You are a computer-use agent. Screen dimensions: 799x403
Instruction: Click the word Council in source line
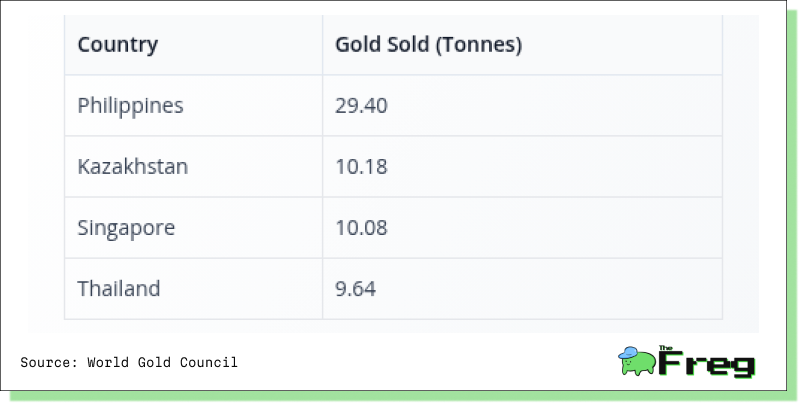[209, 362]
